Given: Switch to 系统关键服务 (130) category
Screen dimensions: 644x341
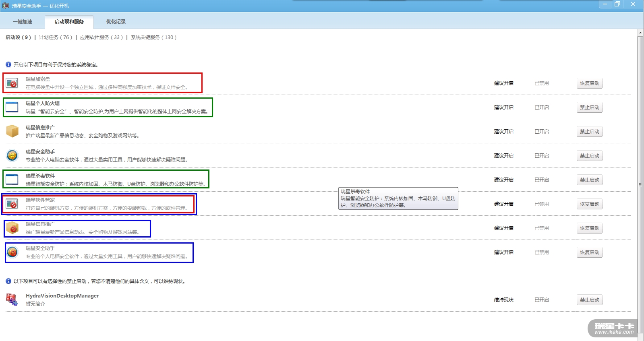Looking at the screenshot, I should pyautogui.click(x=153, y=37).
